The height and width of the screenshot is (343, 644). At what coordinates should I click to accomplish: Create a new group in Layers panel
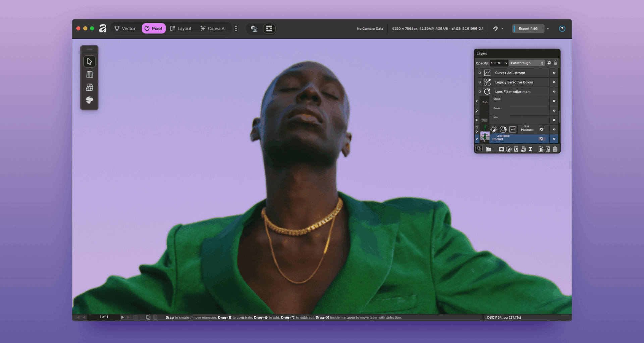coord(489,149)
